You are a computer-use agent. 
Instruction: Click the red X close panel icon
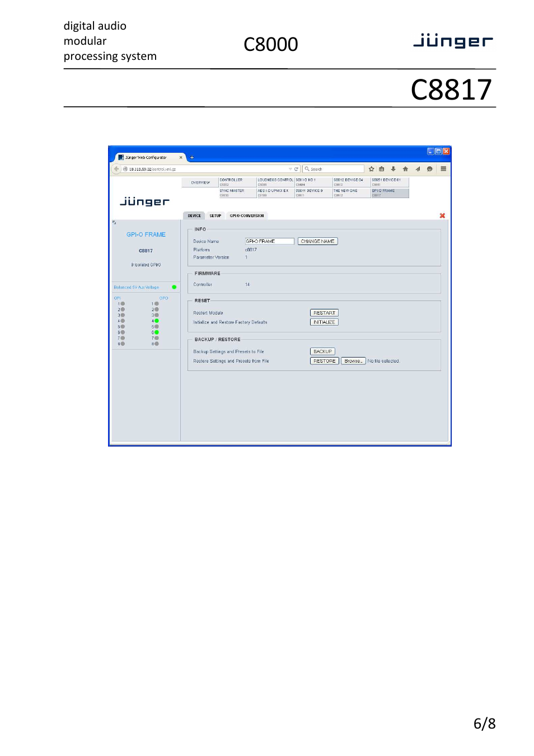442,215
